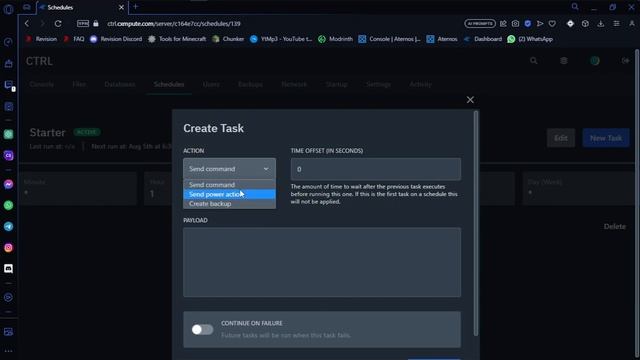
Task: Open the Revision bookmark
Action: click(41, 39)
